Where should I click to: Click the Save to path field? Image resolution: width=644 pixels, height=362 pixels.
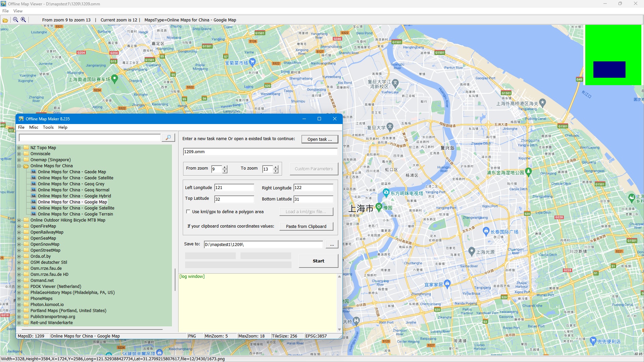point(263,244)
